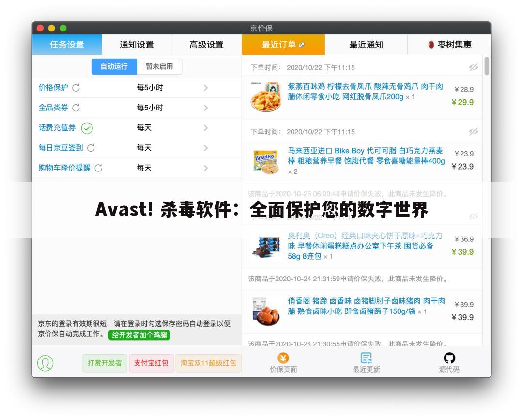Switch to 最近订单 tab
The width and height of the screenshot is (523, 420).
click(283, 45)
